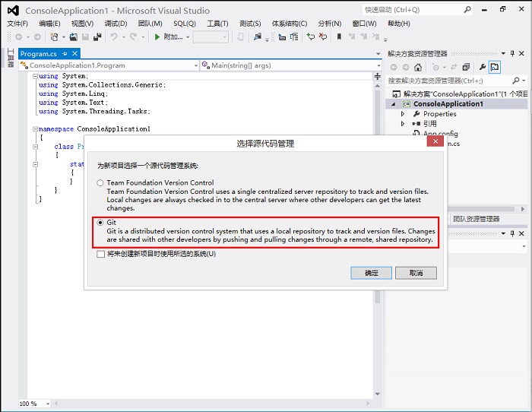
Task: Collapse the ConsoleApplication1 project node
Action: pos(394,104)
